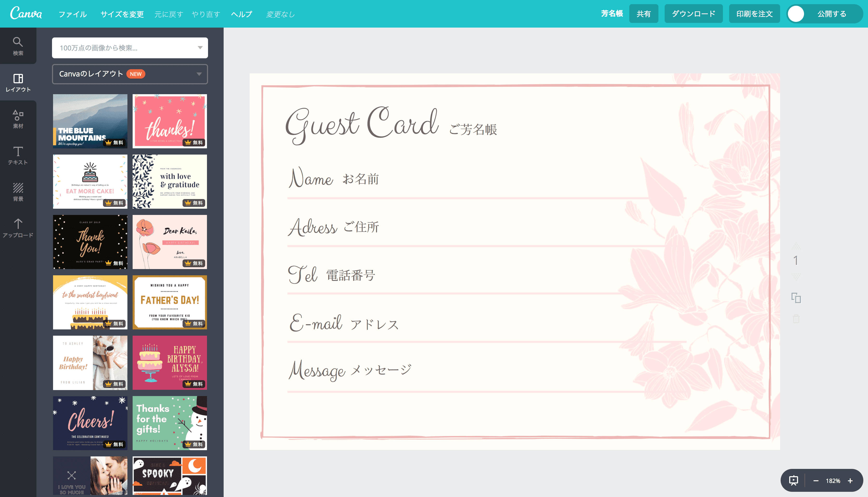The image size is (868, 497).
Task: Click やり直す redo
Action: coord(206,14)
